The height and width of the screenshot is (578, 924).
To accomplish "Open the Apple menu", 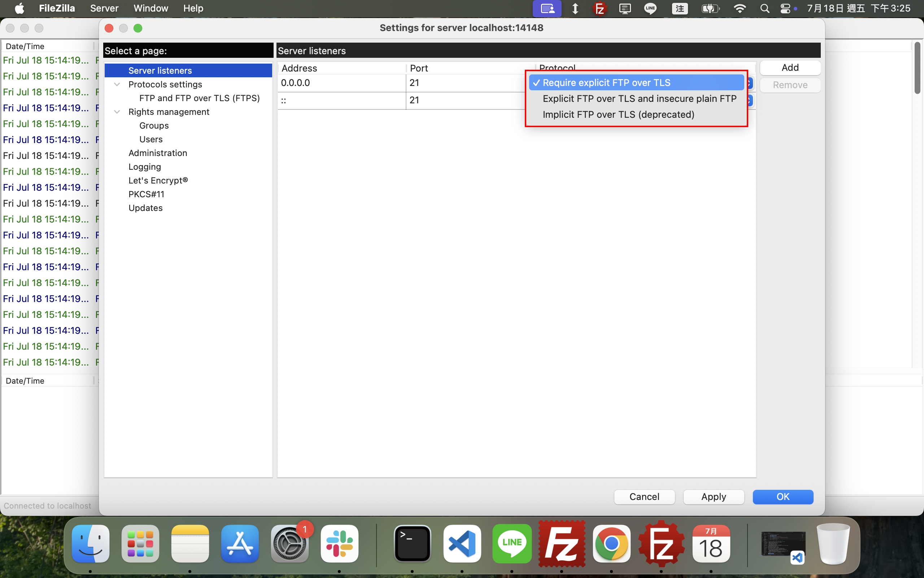I will click(19, 8).
